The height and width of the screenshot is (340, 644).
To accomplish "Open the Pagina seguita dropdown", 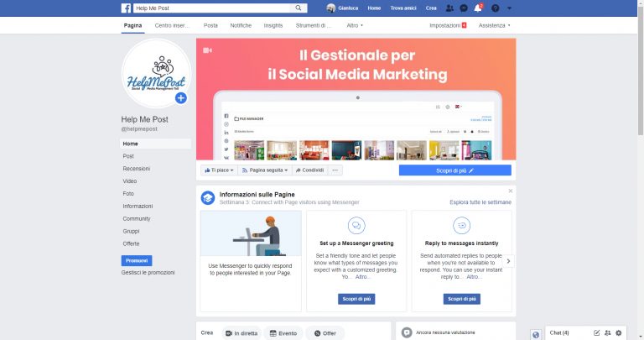I will (x=265, y=170).
